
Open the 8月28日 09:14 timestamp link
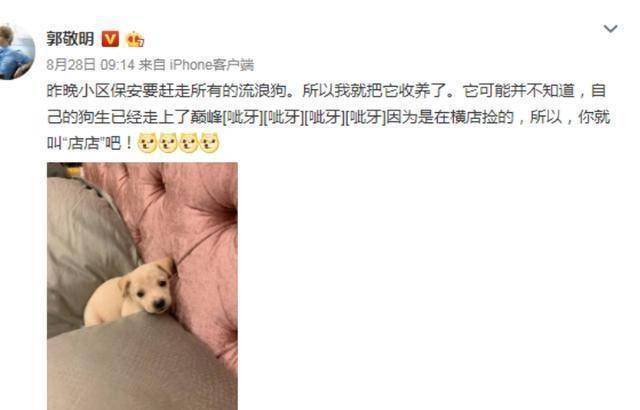pos(90,64)
